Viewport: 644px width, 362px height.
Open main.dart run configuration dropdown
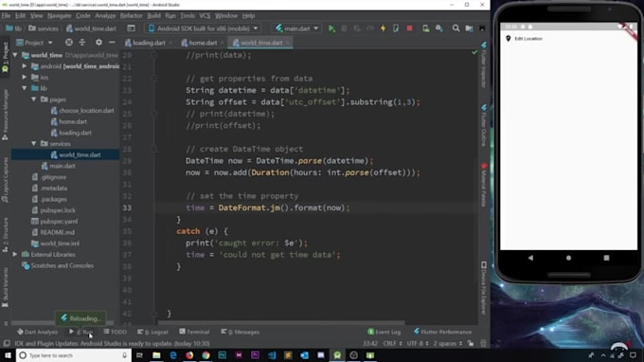pyautogui.click(x=297, y=28)
